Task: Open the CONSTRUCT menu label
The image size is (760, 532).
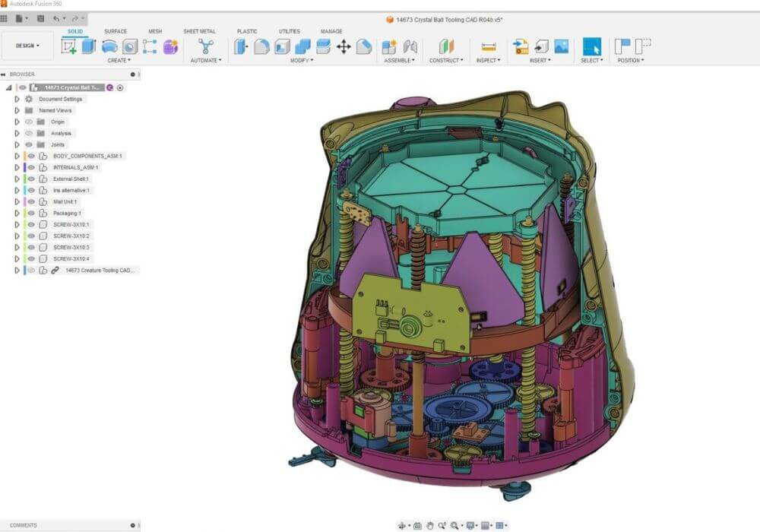Action: (446, 61)
